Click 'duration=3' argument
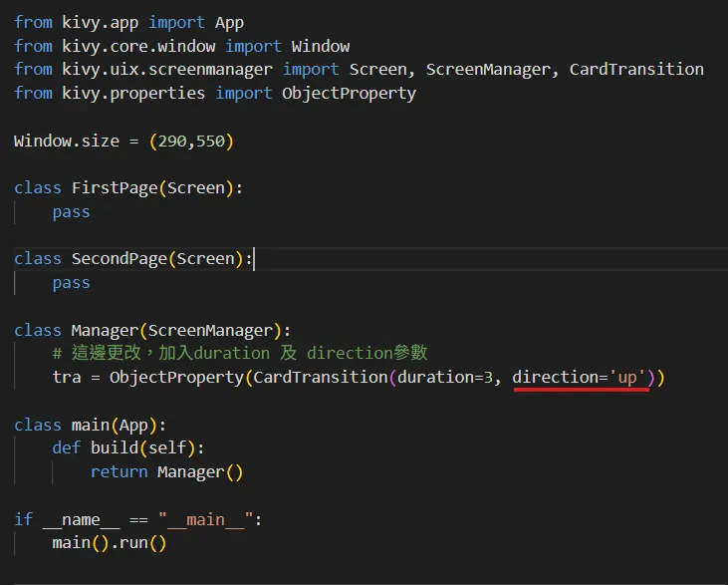Screen dimensions: 728x585 (445, 377)
